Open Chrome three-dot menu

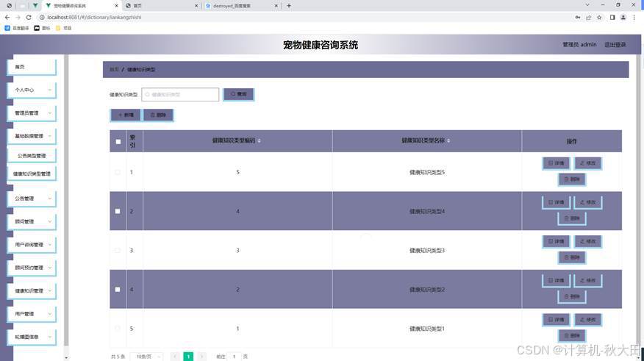coord(634,17)
